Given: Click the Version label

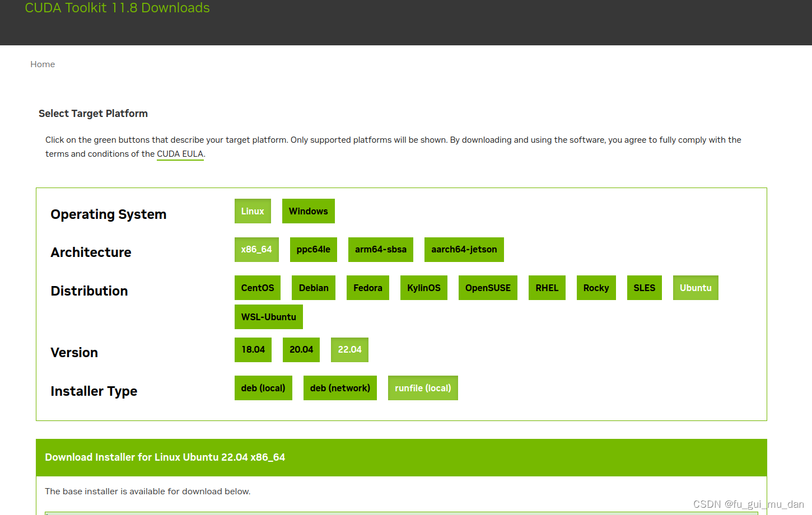Looking at the screenshot, I should 74,353.
